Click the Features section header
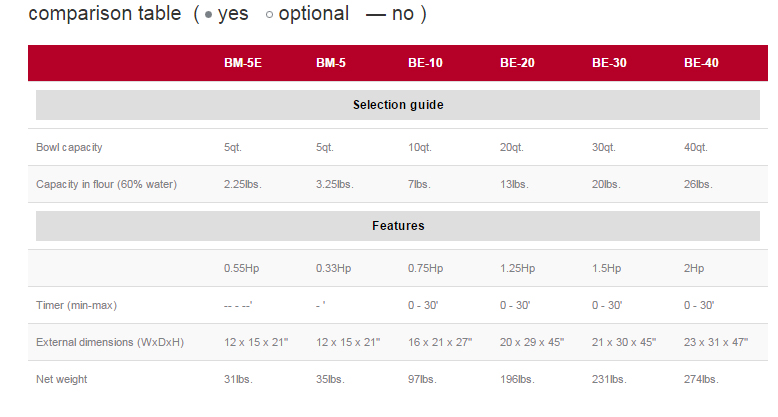Screen dimensions: 778x417 (x=398, y=226)
